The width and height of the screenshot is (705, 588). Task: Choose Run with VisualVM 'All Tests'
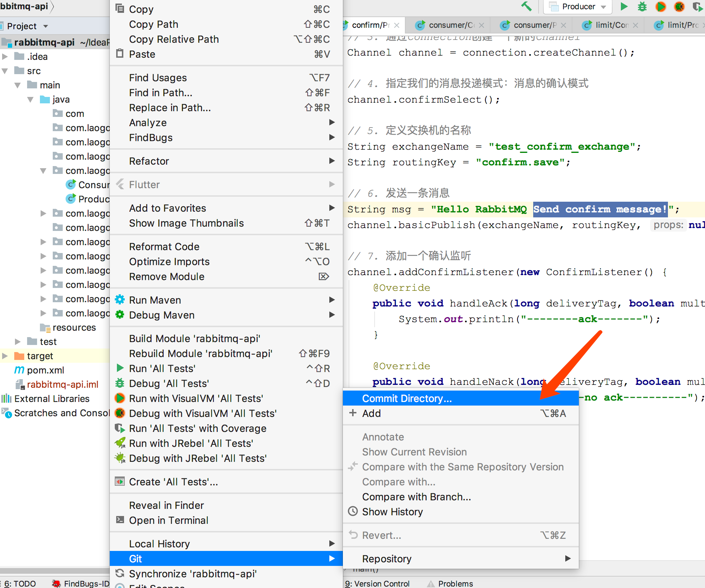coord(226,398)
